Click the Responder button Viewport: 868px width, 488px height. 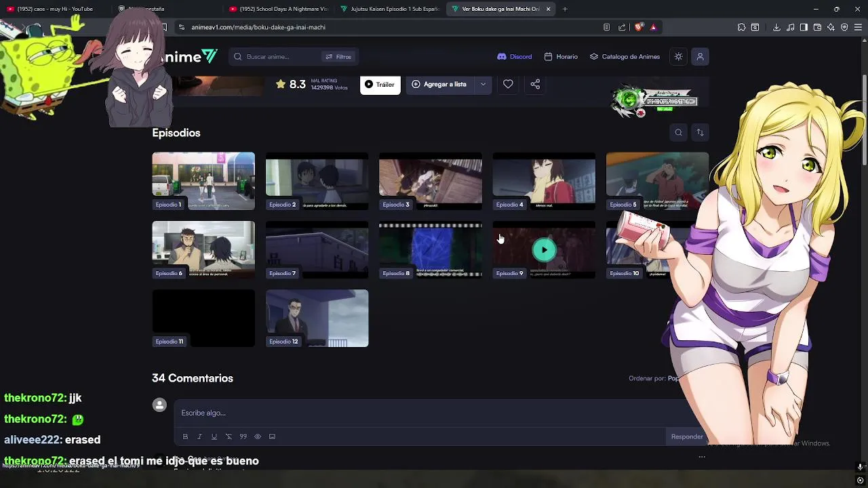[687, 437]
